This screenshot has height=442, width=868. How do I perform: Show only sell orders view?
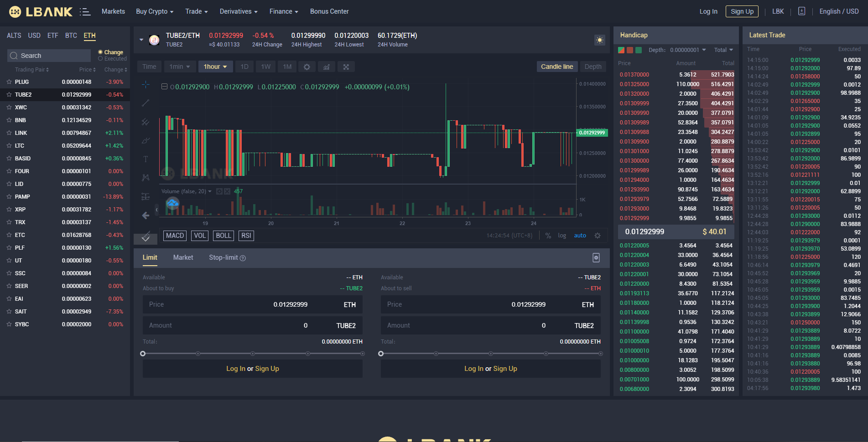tap(630, 50)
